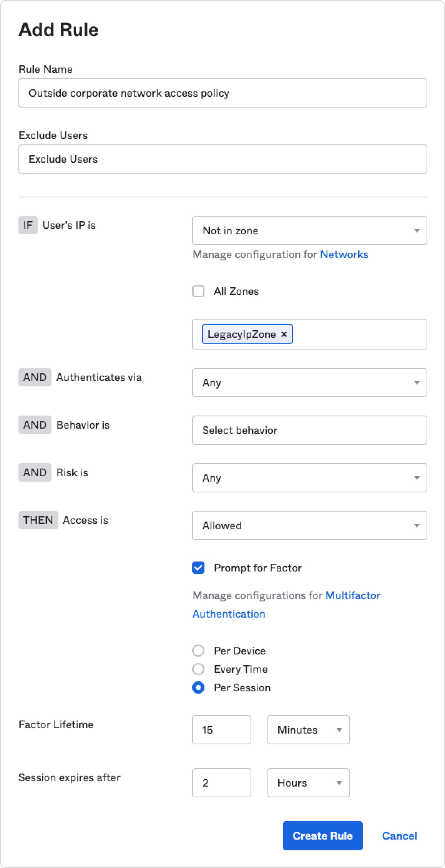
Task: Open the User's IP zone dropdown
Action: pos(309,230)
